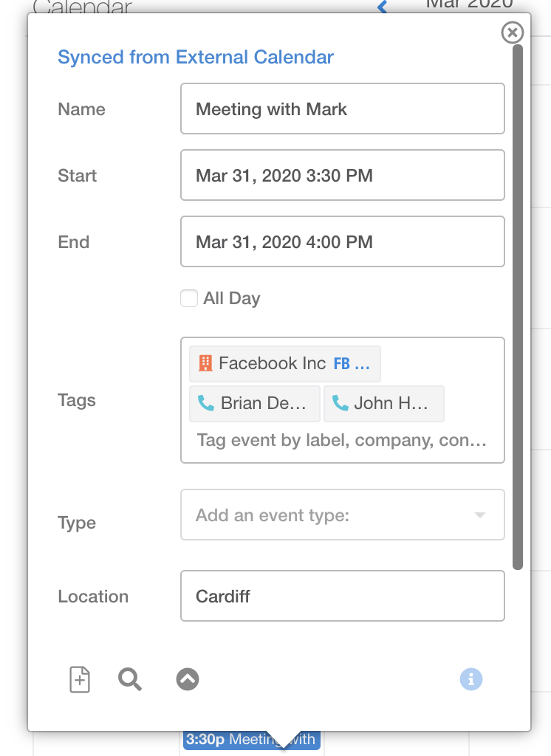Image resolution: width=551 pixels, height=756 pixels.
Task: Go to previous month with the blue chevron
Action: click(383, 7)
